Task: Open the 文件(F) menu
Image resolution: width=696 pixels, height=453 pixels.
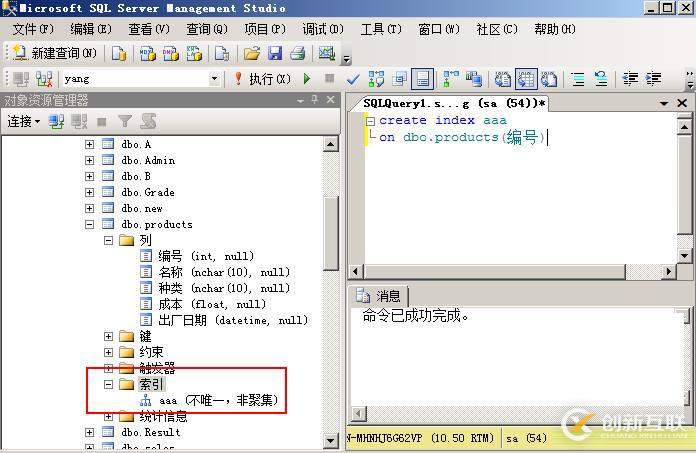Action: 33,29
